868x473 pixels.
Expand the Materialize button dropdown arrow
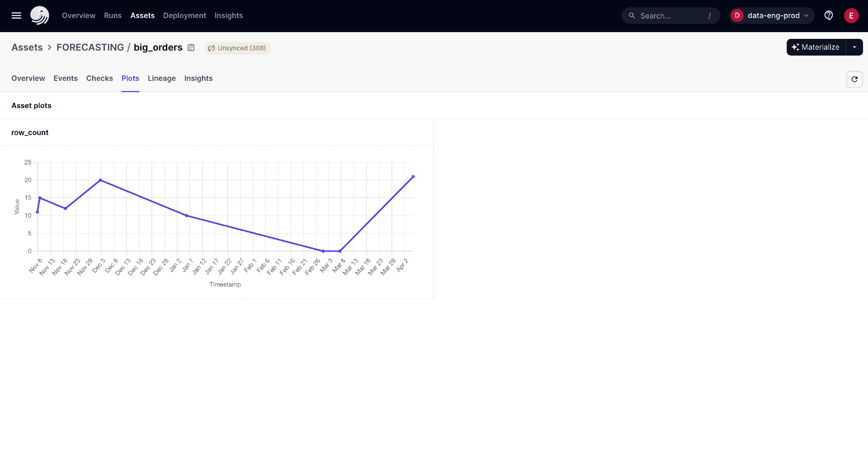(855, 47)
